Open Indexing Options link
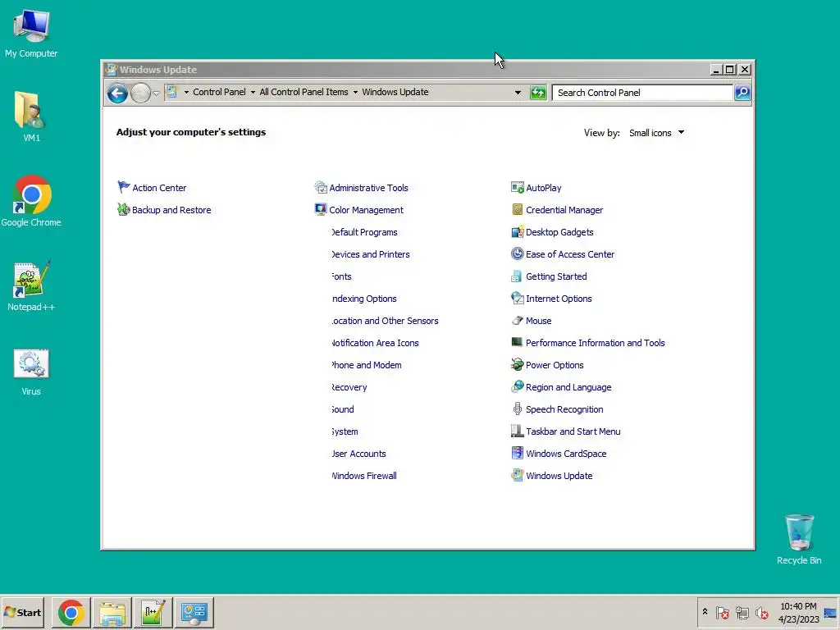Viewport: 840px width, 630px height. tap(364, 299)
